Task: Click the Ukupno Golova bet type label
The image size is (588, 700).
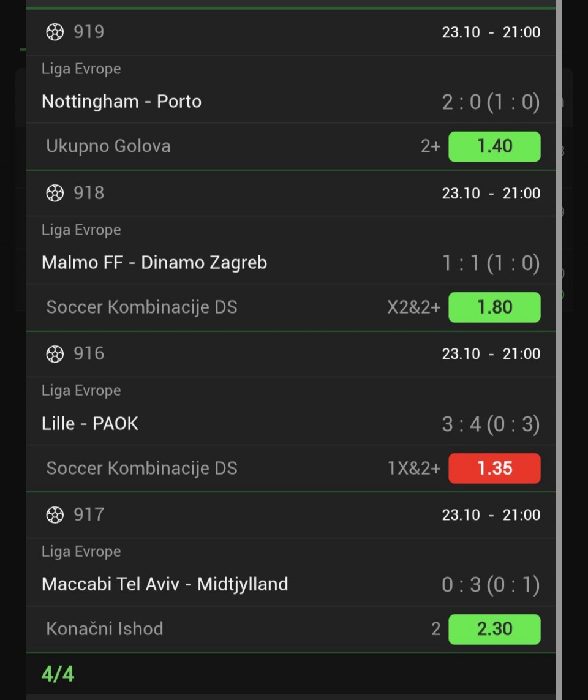Action: click(x=108, y=146)
